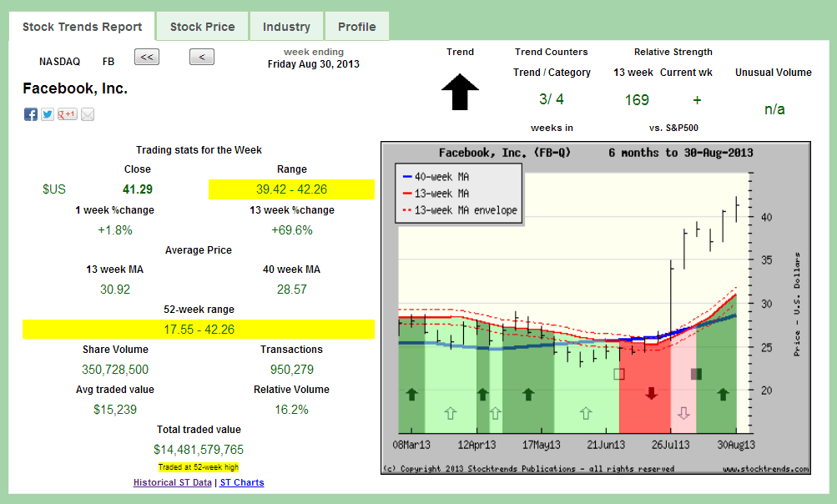Click the Unusual Volume value "n/a"
Image resolution: width=837 pixels, height=504 pixels.
(x=774, y=109)
